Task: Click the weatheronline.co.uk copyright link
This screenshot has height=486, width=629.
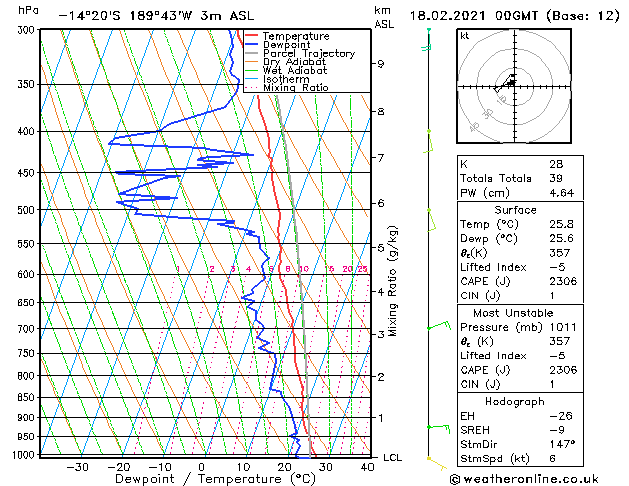Action: tap(524, 479)
